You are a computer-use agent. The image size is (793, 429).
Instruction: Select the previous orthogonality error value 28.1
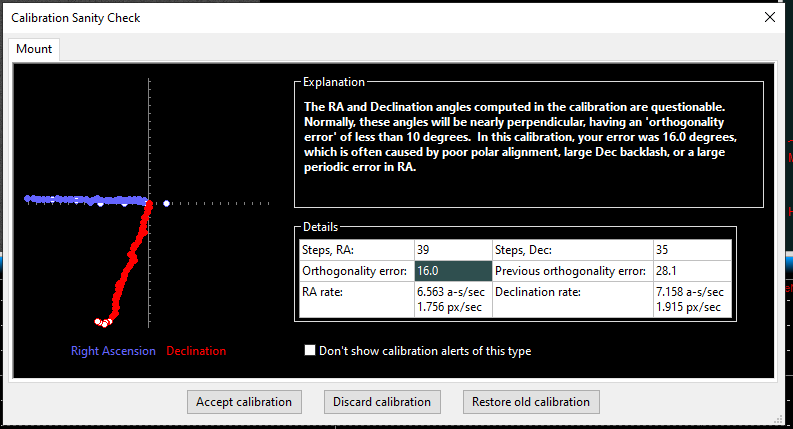point(692,271)
